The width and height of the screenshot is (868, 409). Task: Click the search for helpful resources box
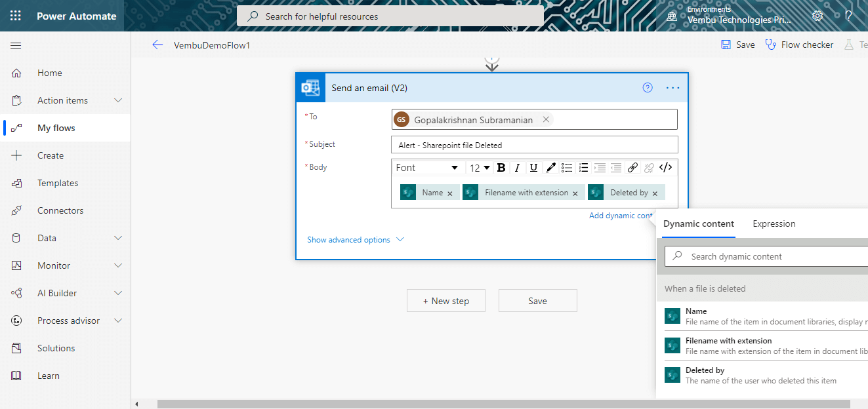pos(390,16)
